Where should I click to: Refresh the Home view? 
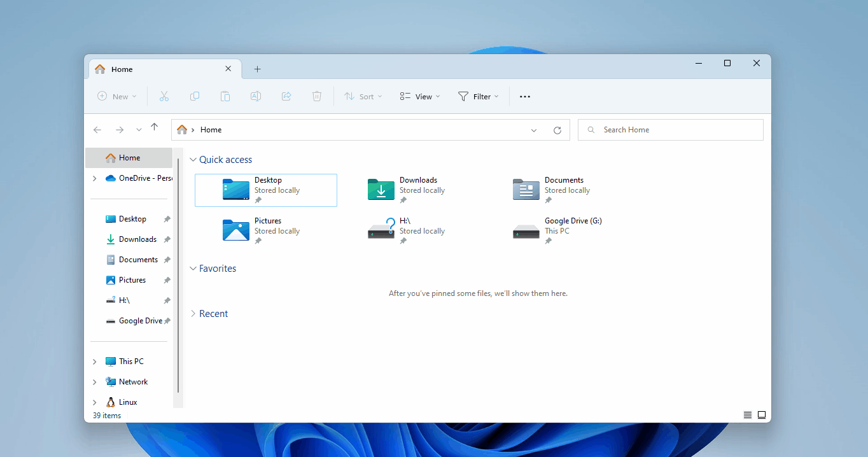tap(557, 130)
